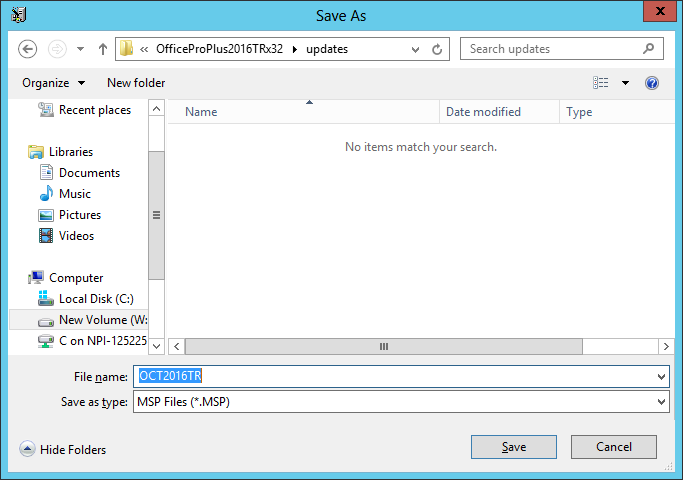Click the Videos filmstrip icon
Image resolution: width=683 pixels, height=480 pixels.
point(46,236)
